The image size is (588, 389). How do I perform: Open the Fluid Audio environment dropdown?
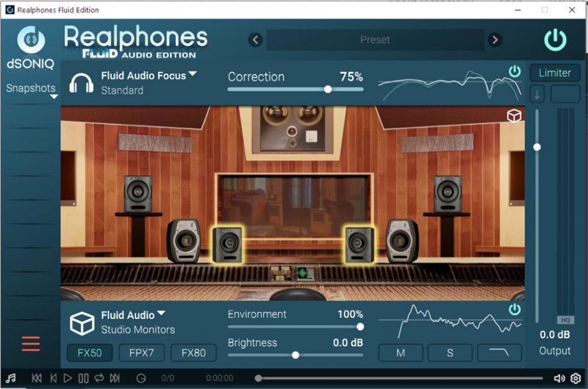click(133, 315)
